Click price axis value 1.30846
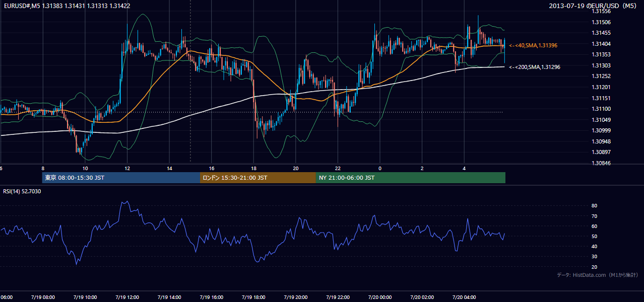Viewport: 644px width, 302px height. point(601,163)
